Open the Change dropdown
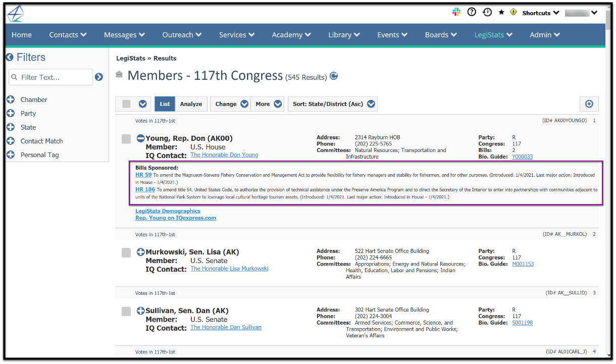Image resolution: width=616 pixels, height=364 pixels. tap(230, 104)
